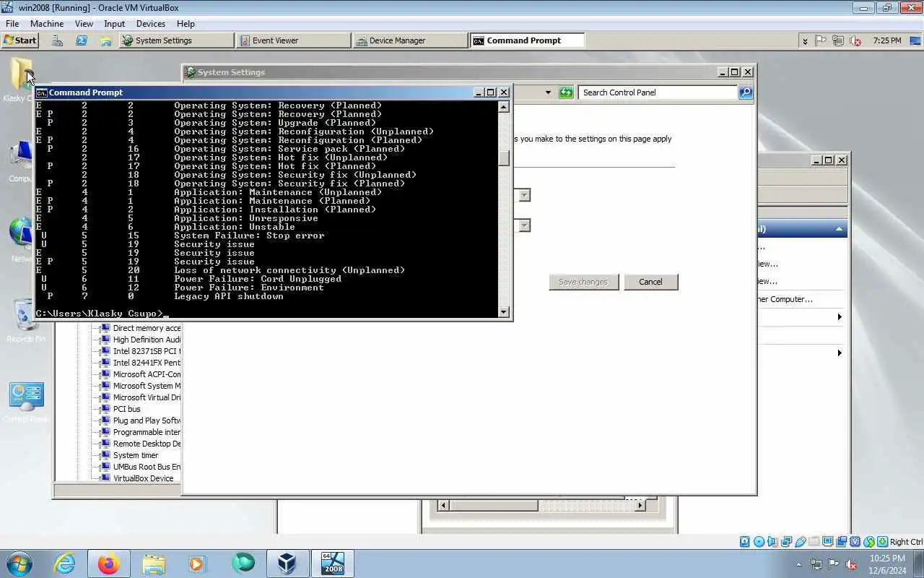Viewport: 924px width, 578px height.
Task: Click the guest Start button
Action: [x=19, y=40]
